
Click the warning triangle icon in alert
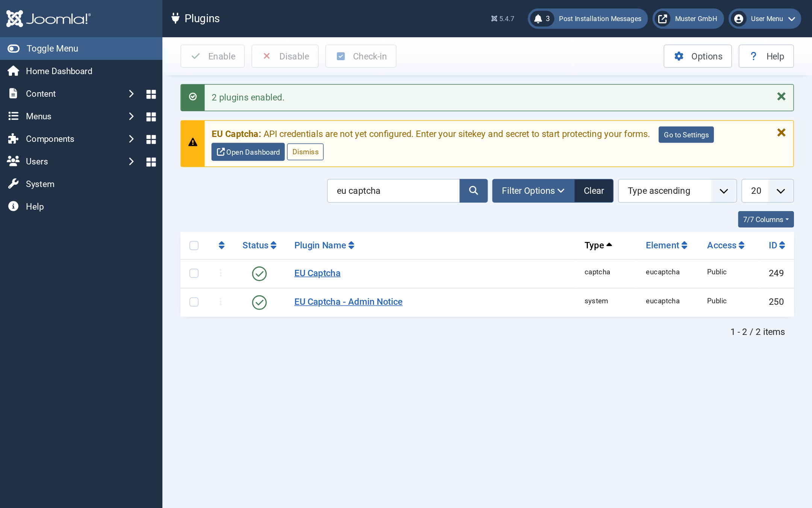click(193, 142)
